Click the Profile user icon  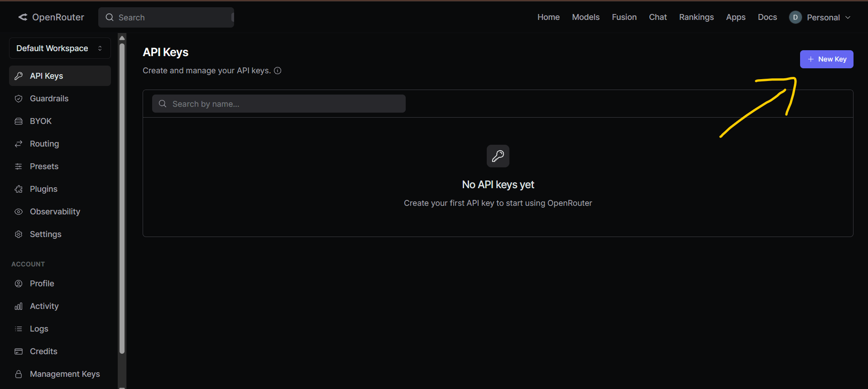(19, 284)
